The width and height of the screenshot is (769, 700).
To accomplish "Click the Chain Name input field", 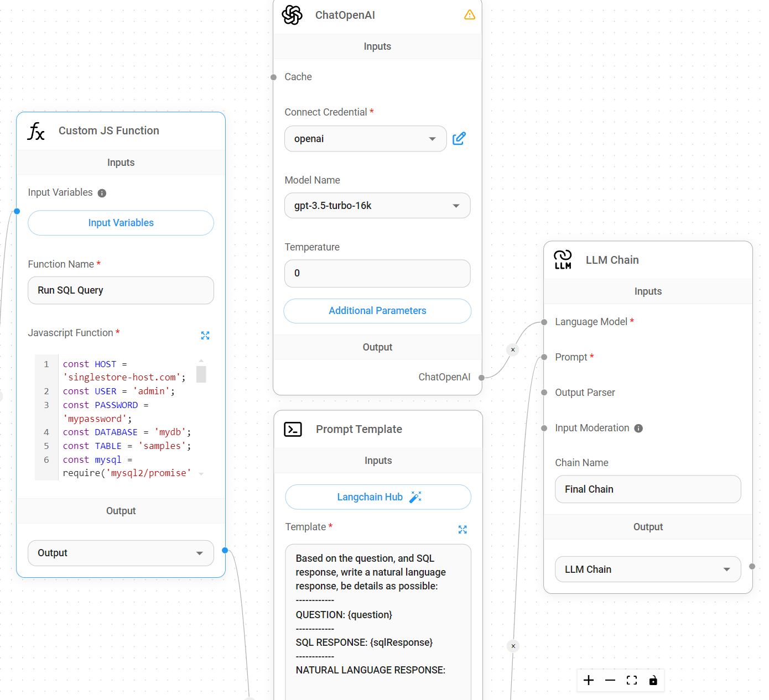I will 648,489.
